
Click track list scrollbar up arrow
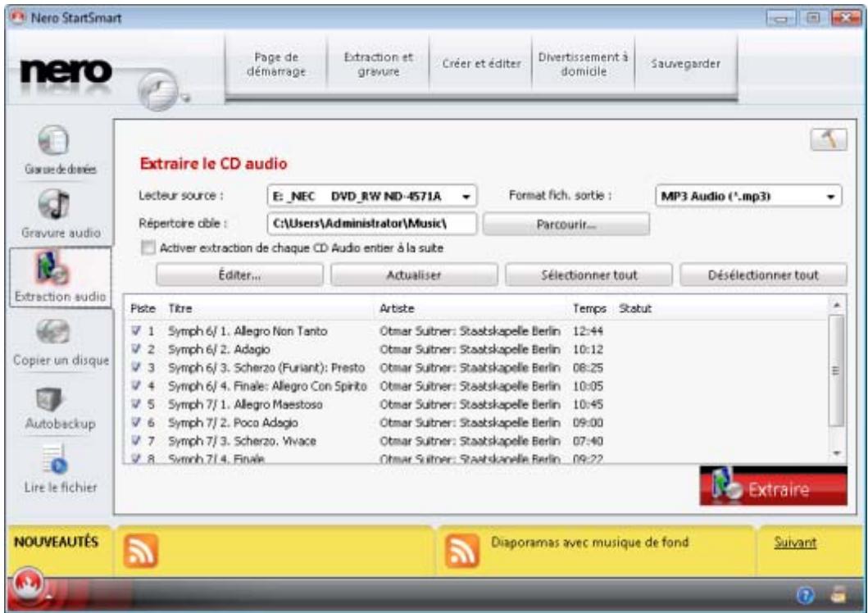(x=837, y=305)
